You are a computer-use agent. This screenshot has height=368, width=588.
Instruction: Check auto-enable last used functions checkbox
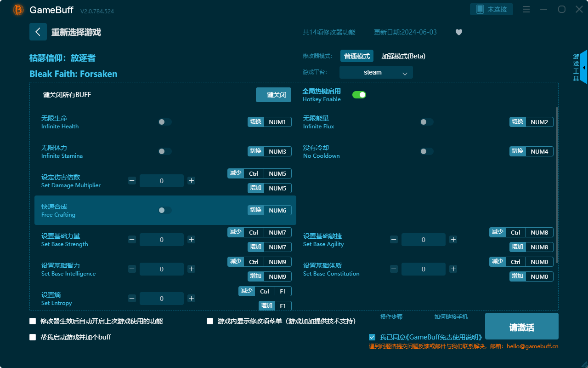click(33, 321)
